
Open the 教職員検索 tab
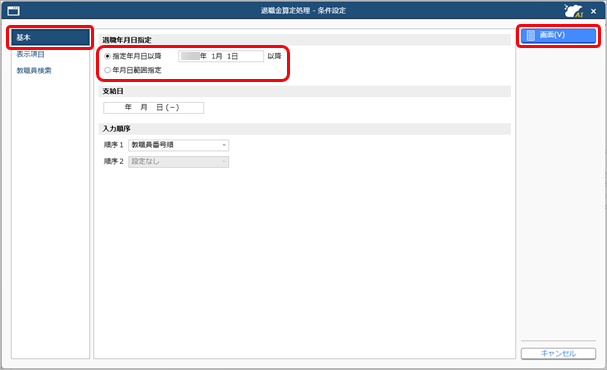coord(34,70)
